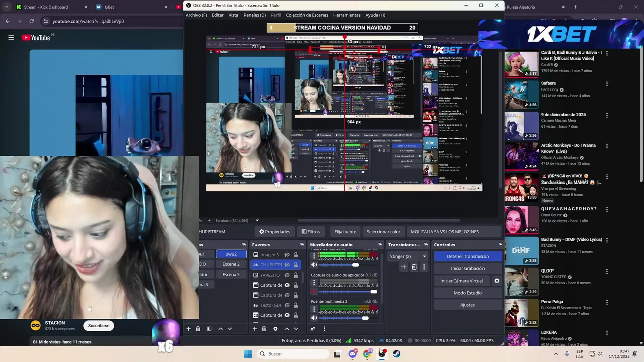
Task: Open advanced audio properties in mixer footer
Action: click(x=313, y=329)
